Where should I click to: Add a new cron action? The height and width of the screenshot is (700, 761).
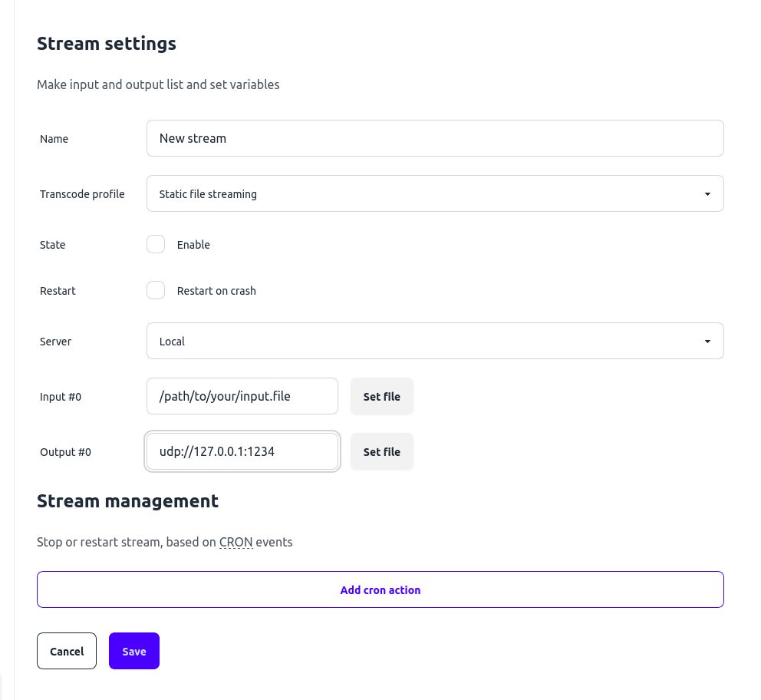point(380,589)
